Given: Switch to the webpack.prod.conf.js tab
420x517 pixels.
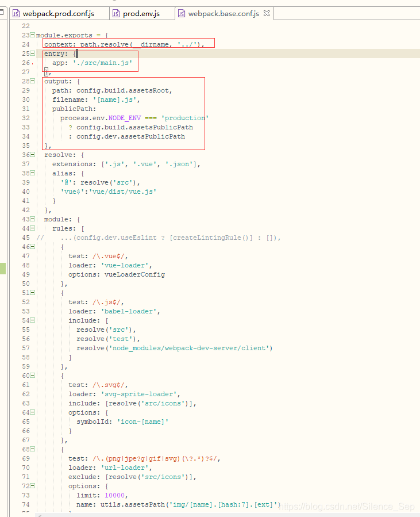Looking at the screenshot, I should click(x=59, y=14).
